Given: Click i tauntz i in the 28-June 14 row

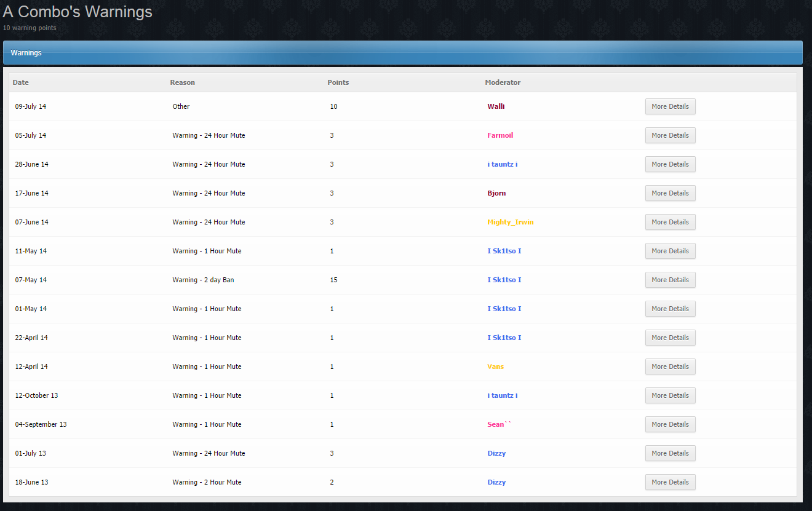Looking at the screenshot, I should [x=503, y=164].
